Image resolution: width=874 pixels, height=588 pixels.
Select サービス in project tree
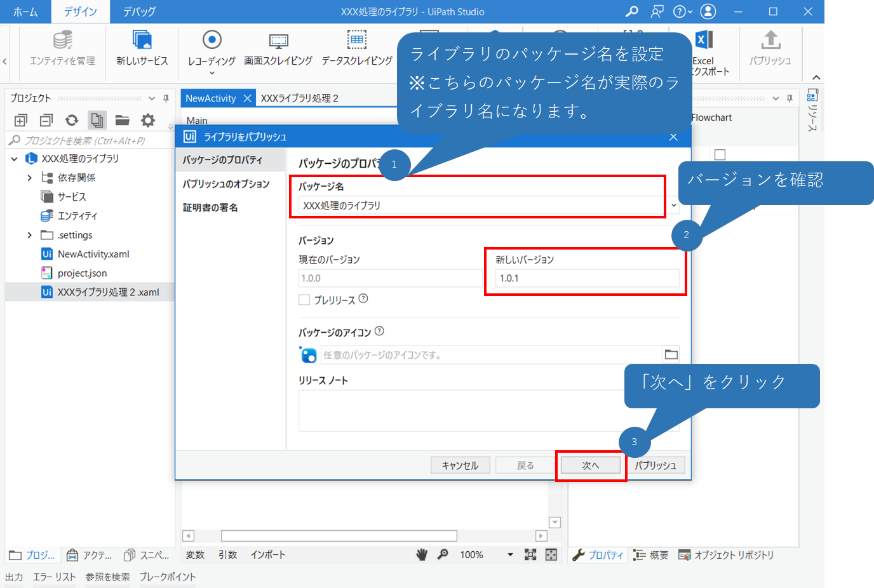pyautogui.click(x=71, y=197)
